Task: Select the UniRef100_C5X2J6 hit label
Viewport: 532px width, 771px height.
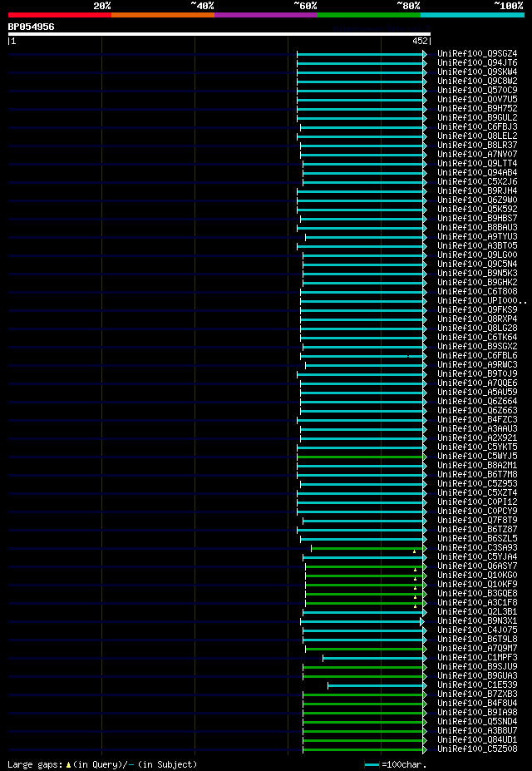Action: (x=477, y=181)
